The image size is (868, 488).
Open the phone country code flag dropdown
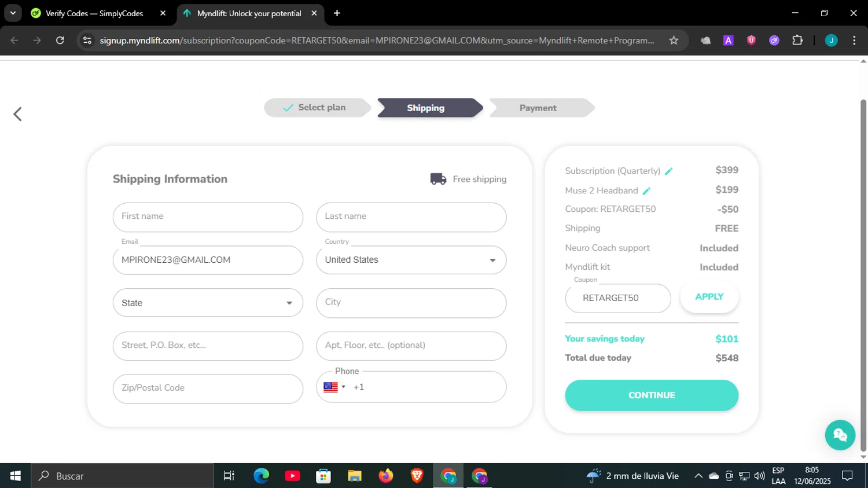[334, 387]
